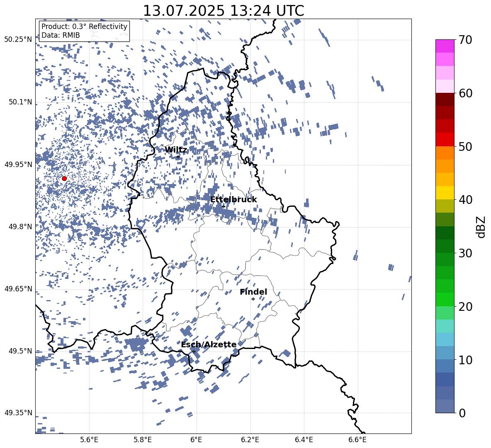
Task: Click the Ettelbruck city label
Action: pos(233,200)
